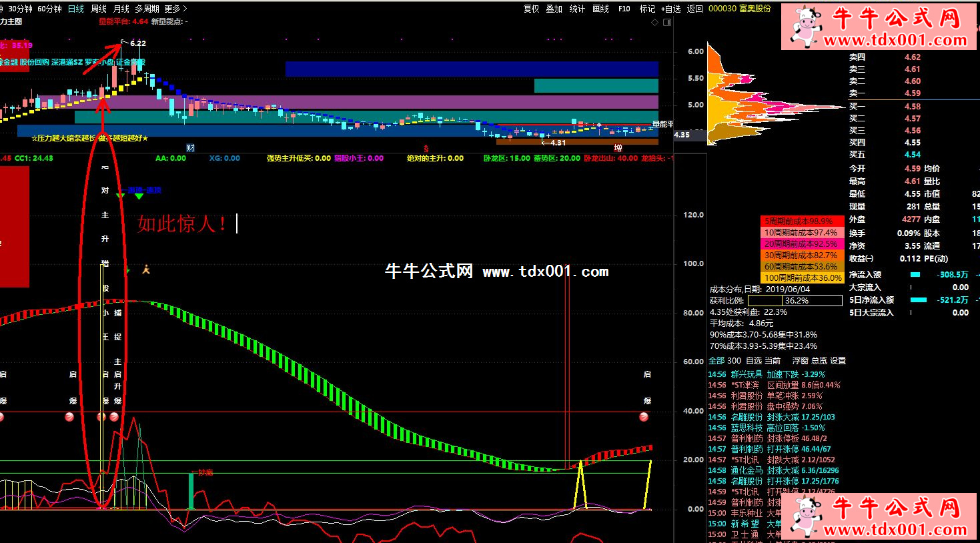Select the 100周期前成本36.0% yellow legend
Viewport: 980px width, 543px height.
802,278
